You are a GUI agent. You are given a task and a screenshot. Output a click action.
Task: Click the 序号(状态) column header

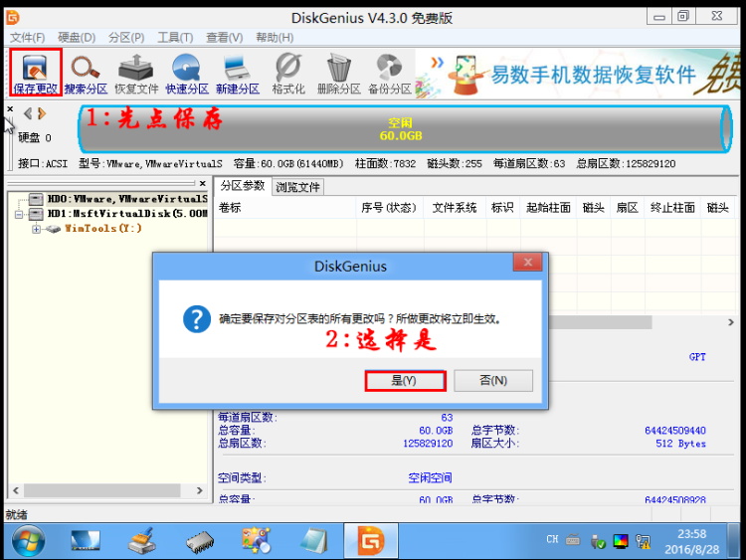coord(389,208)
